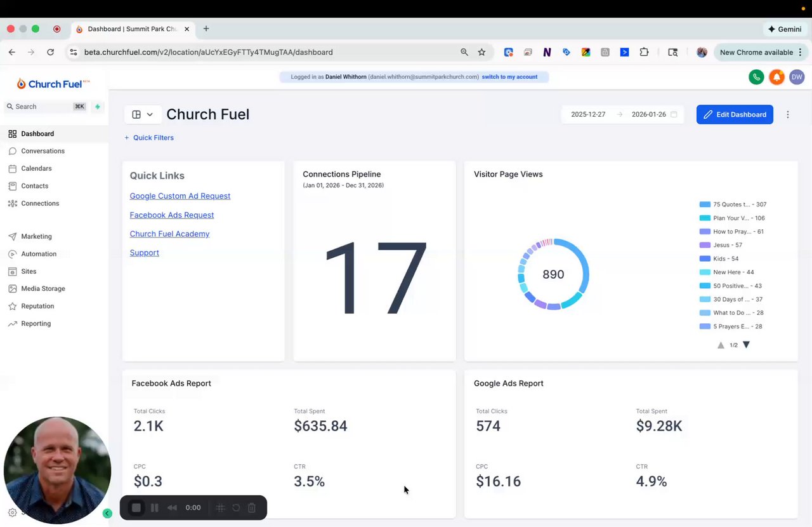
Task: Open the orange notifications bell
Action: click(x=776, y=77)
